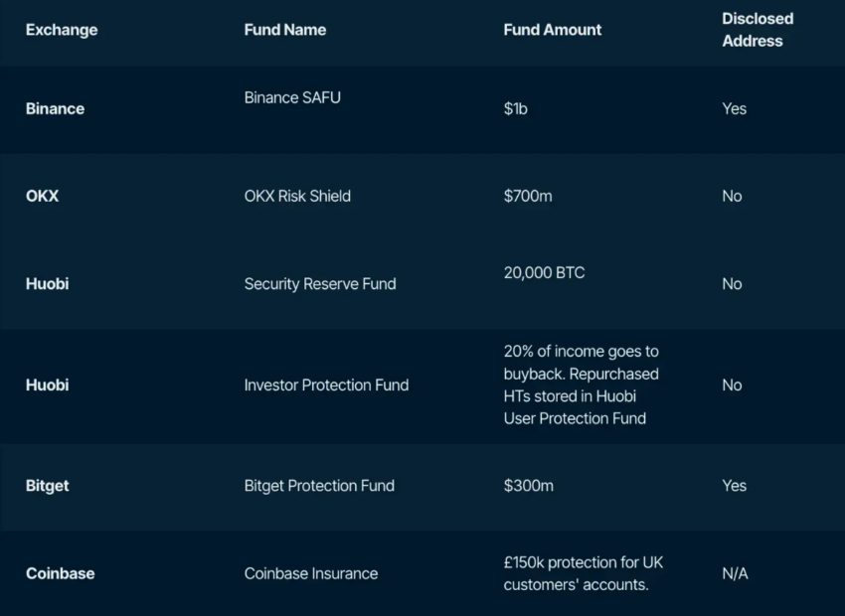Click the Exchange column header
845x616 pixels.
(x=62, y=30)
